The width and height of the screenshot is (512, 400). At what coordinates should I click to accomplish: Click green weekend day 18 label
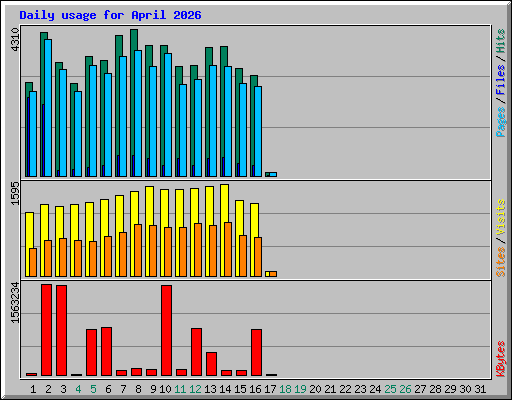point(285,389)
